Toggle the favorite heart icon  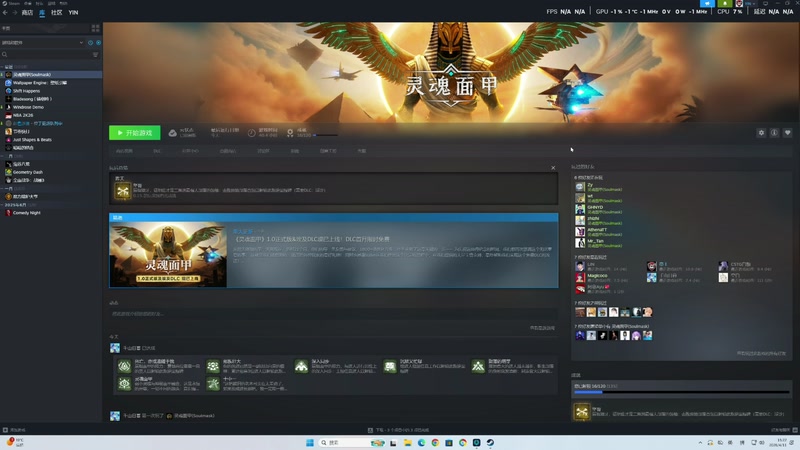pyautogui.click(x=787, y=133)
